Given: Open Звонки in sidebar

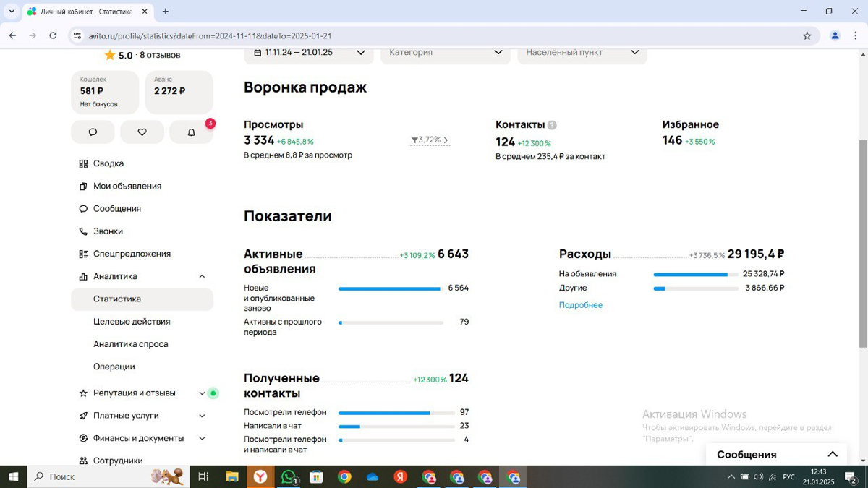Looking at the screenshot, I should tap(108, 231).
